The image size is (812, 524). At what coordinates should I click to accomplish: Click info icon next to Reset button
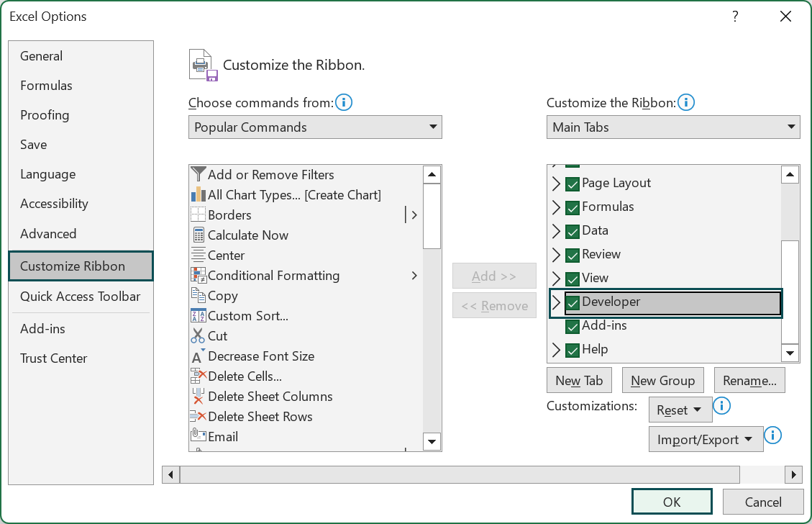(721, 405)
